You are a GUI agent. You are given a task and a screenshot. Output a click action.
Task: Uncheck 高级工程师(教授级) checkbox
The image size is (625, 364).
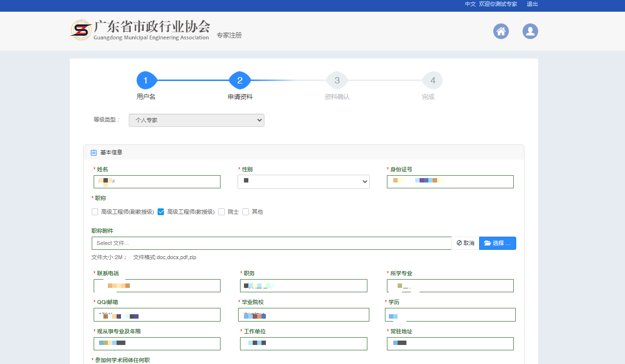(161, 212)
